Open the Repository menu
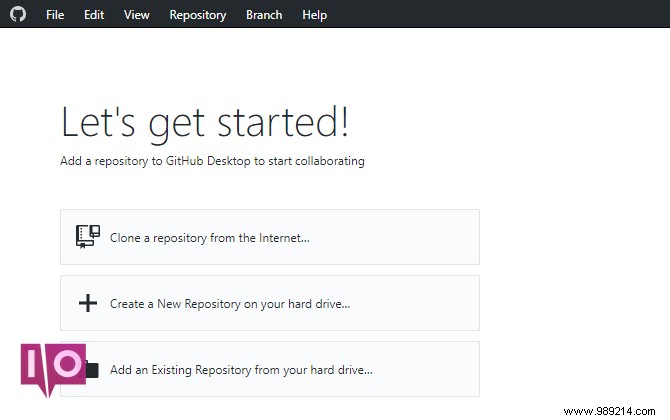The height and width of the screenshot is (420, 670). click(198, 15)
